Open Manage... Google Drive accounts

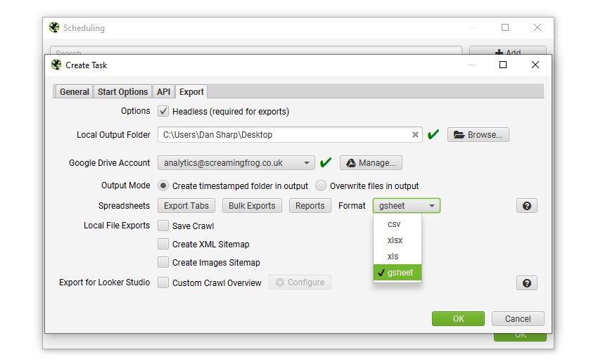coord(371,162)
